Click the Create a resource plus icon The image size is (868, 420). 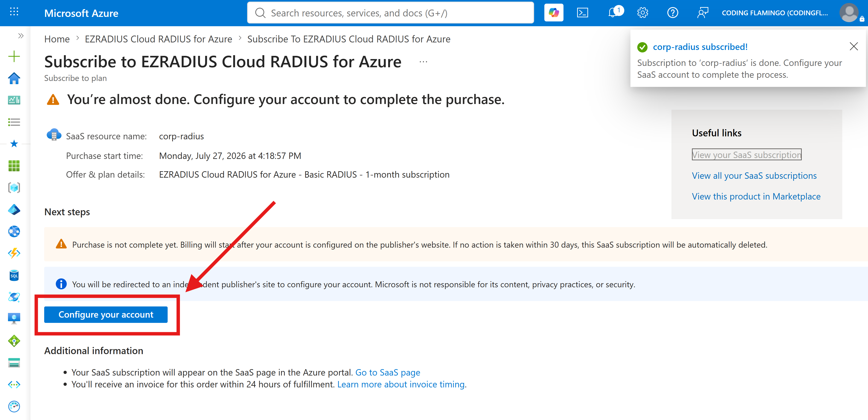(x=14, y=56)
